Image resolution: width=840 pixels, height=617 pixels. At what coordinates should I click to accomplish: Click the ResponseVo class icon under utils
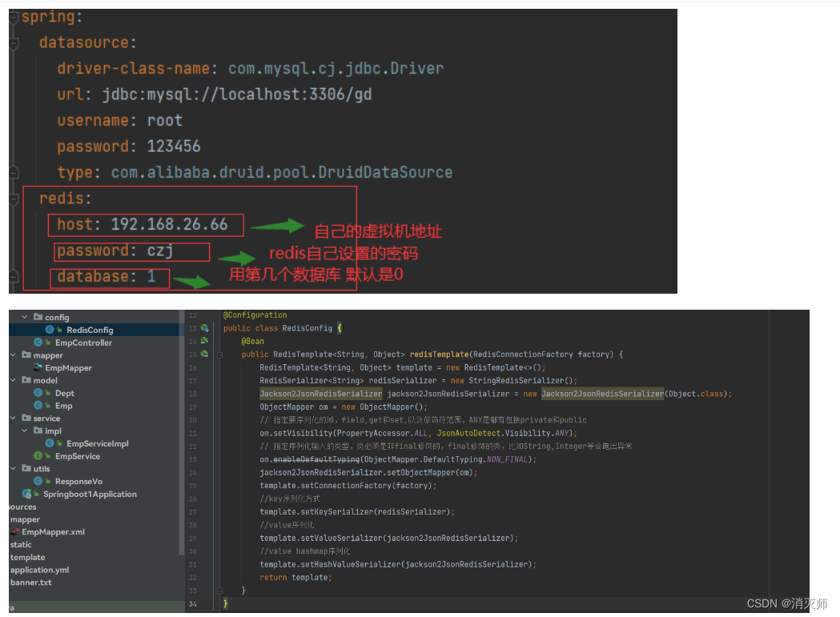point(38,481)
